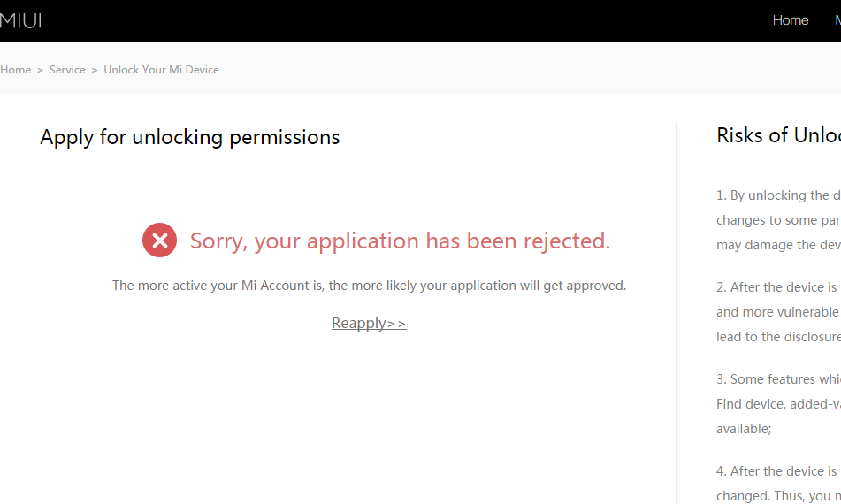Click the first risk paragraph numbered 1

pos(778,219)
